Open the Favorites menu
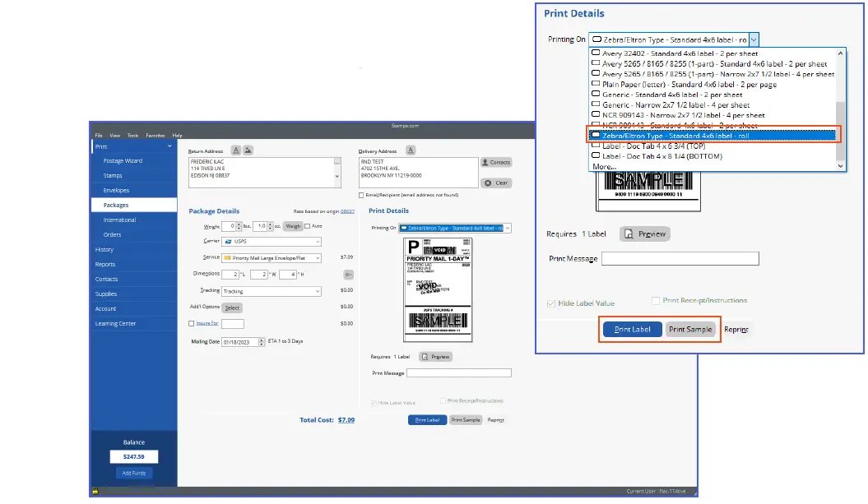 coord(155,136)
